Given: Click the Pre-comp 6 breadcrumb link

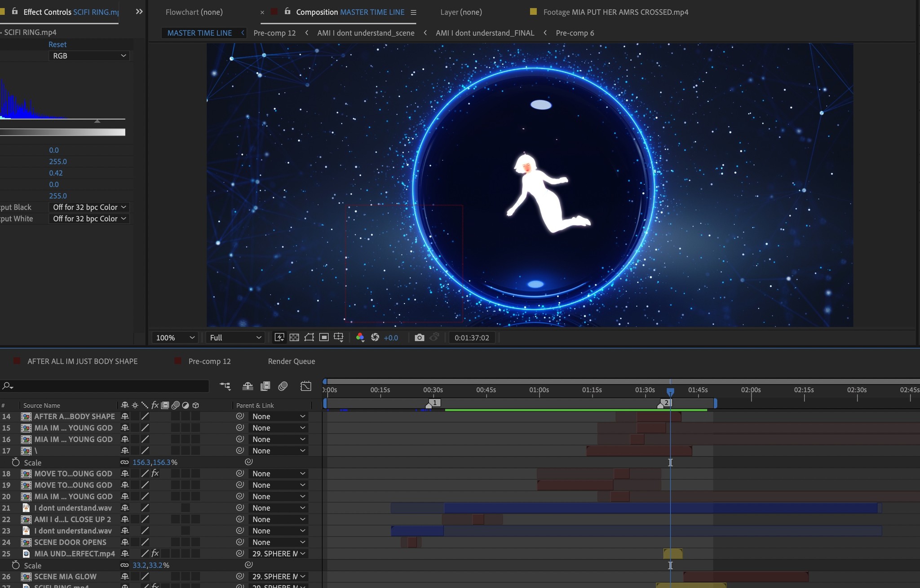Looking at the screenshot, I should coord(575,33).
